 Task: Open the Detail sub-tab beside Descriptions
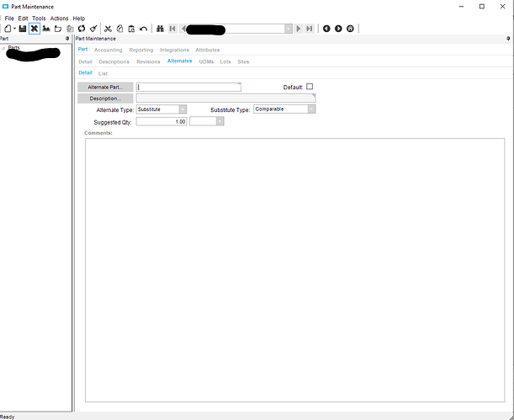click(85, 62)
